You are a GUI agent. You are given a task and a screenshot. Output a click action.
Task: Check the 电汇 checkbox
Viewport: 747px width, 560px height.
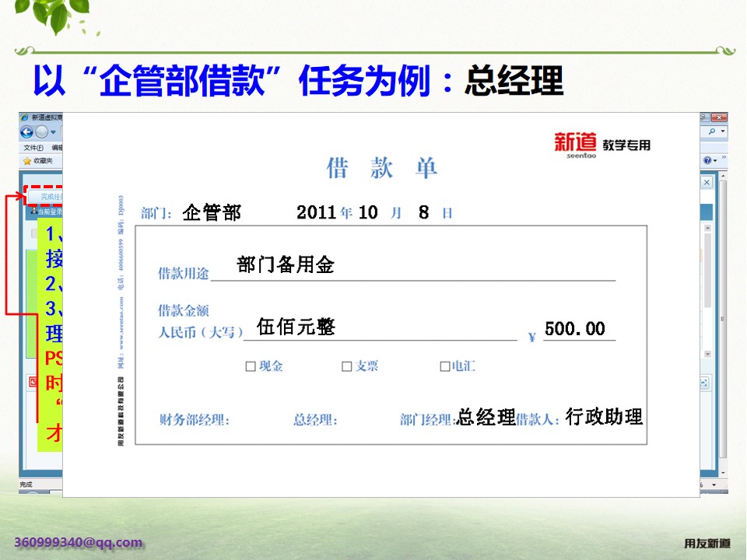pos(445,366)
